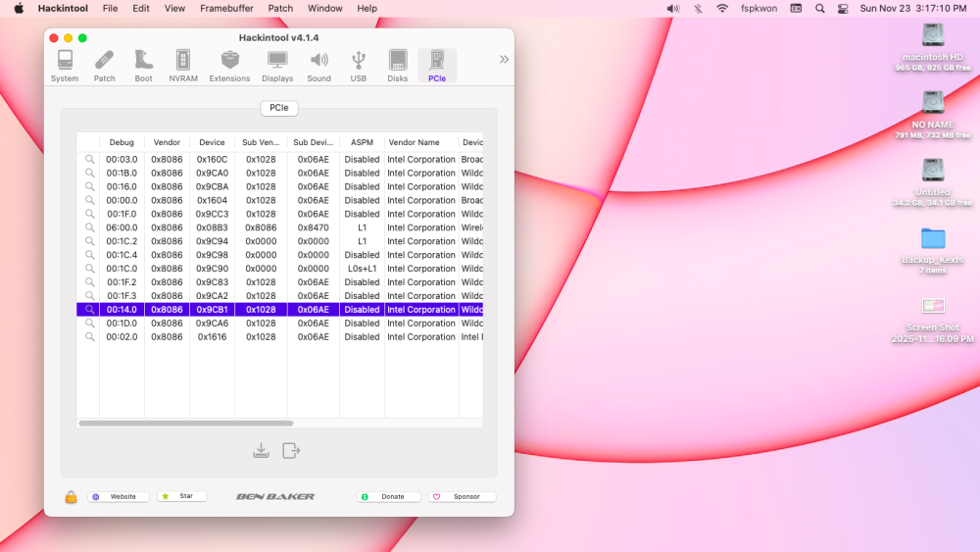The height and width of the screenshot is (552, 980).
Task: Click the magnifier icon for row 00:1F.3
Action: pos(90,296)
